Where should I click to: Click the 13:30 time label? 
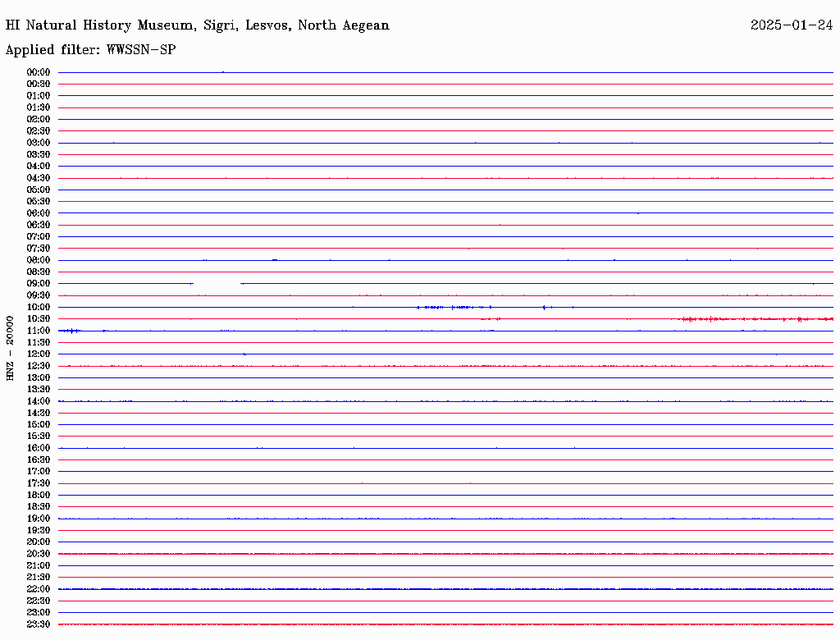(39, 390)
